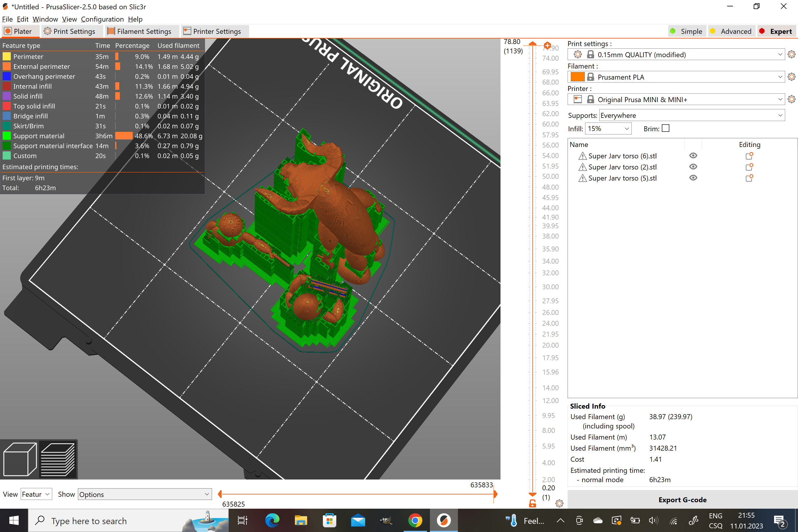Open filament settings gear next to Prusament PLA

click(792, 77)
